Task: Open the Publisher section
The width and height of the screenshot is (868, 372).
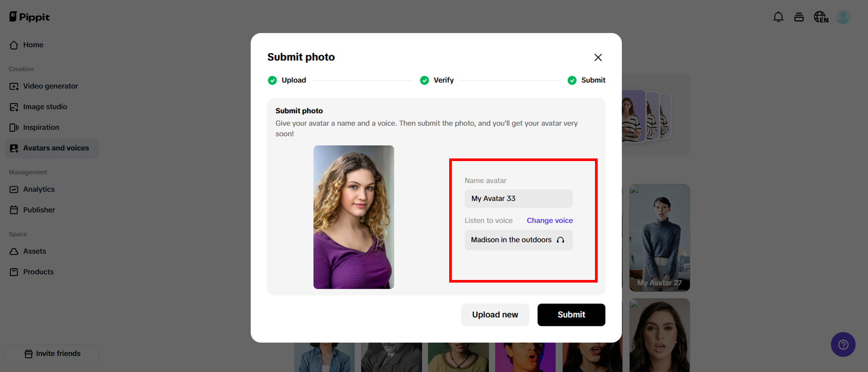Action: pos(39,210)
